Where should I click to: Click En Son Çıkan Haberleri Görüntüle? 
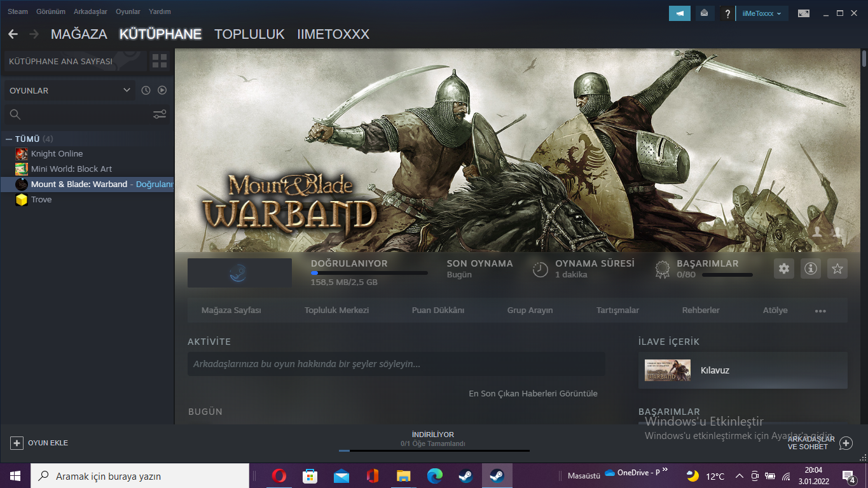(533, 393)
